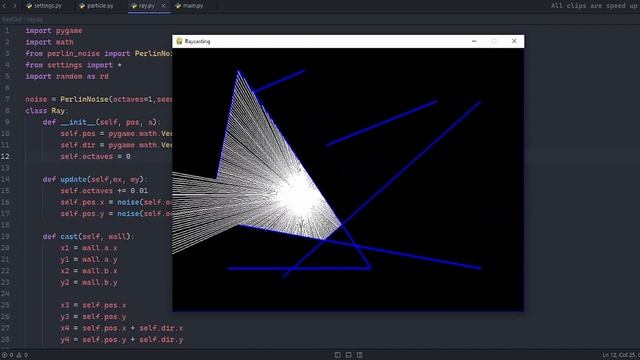Click the 'self.octaves += 0.01' line
Screen dimensions: 640x360
coord(104,191)
